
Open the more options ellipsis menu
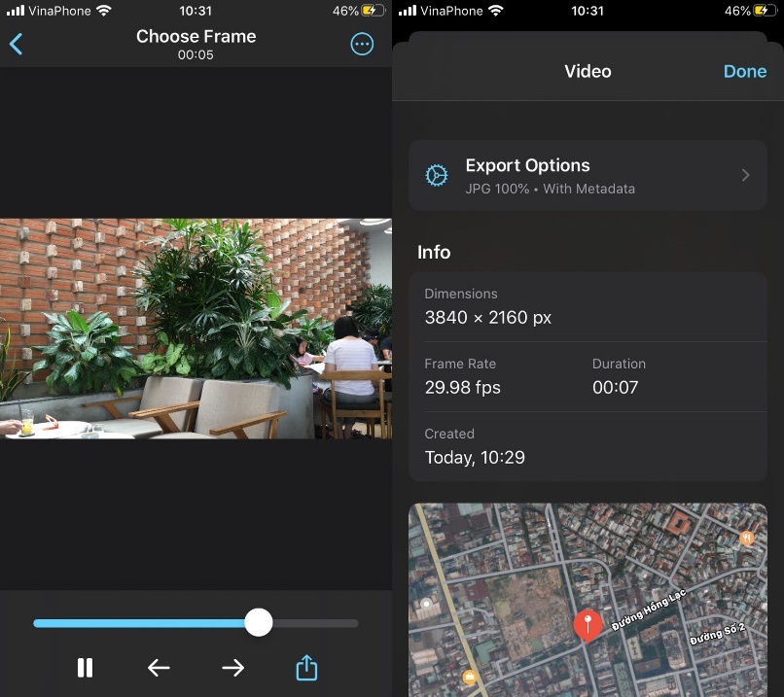pyautogui.click(x=362, y=45)
